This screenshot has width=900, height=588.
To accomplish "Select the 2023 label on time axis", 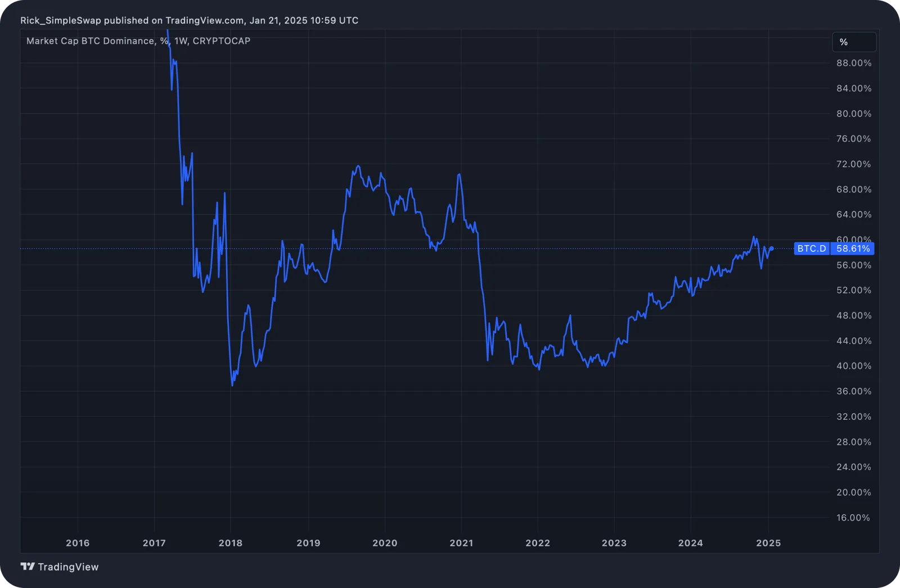I will coord(614,543).
